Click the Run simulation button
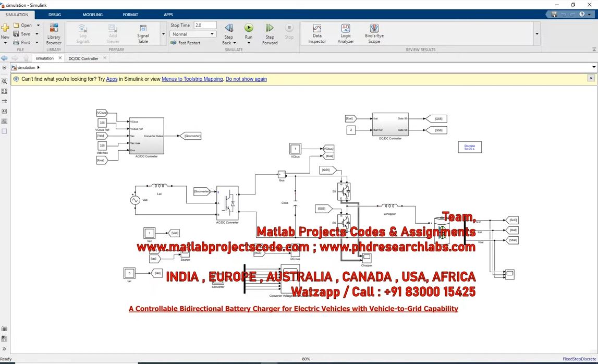Viewport: 598px width, 364px height. (x=249, y=28)
